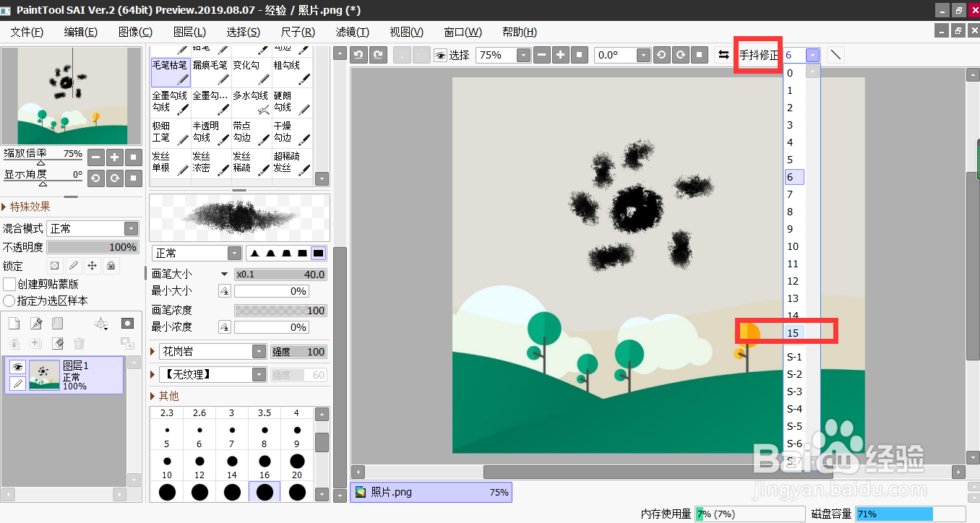
Task: Create a new layer folder
Action: [58, 323]
